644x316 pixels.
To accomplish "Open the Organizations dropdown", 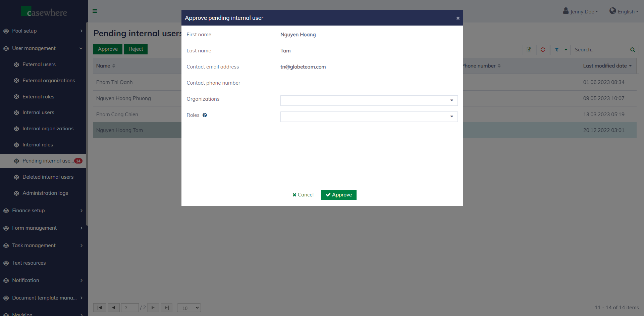I will (369, 100).
